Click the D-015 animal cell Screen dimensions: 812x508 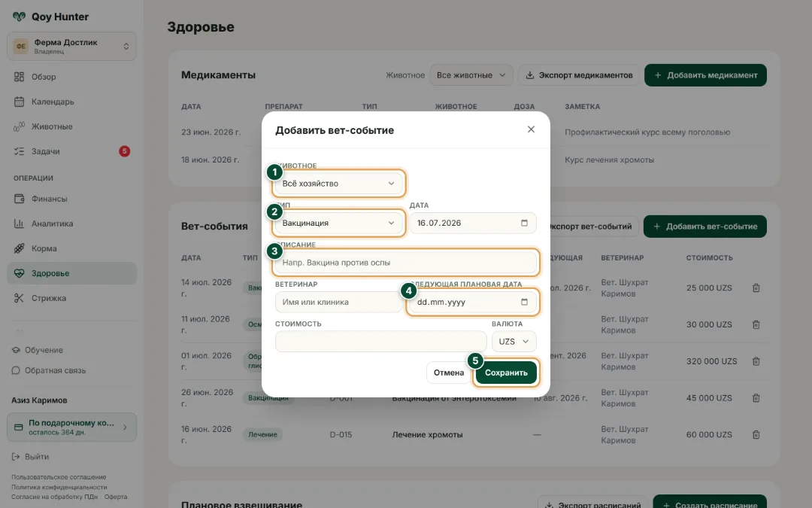(341, 435)
